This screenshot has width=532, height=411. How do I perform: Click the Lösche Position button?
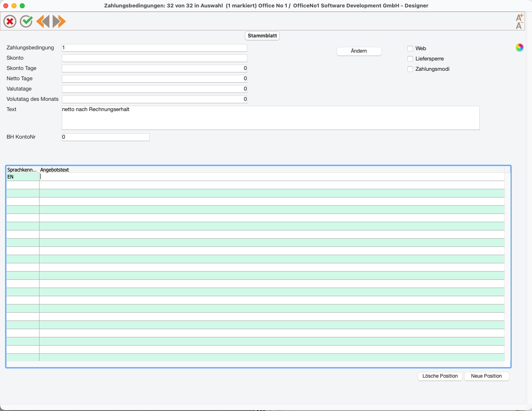pos(440,376)
